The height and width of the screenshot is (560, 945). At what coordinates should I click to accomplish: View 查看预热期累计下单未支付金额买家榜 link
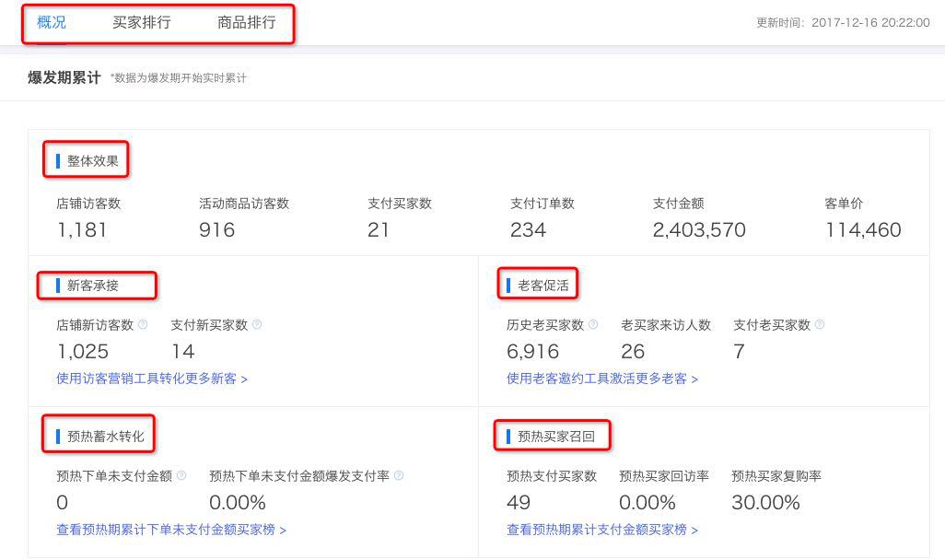click(x=171, y=530)
